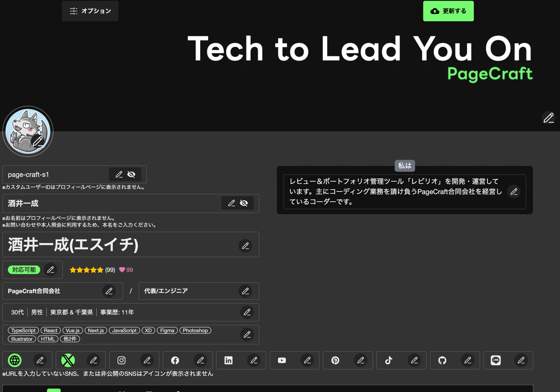This screenshot has width=560, height=392.
Task: Edit the 私は self-introduction text
Action: click(x=514, y=192)
